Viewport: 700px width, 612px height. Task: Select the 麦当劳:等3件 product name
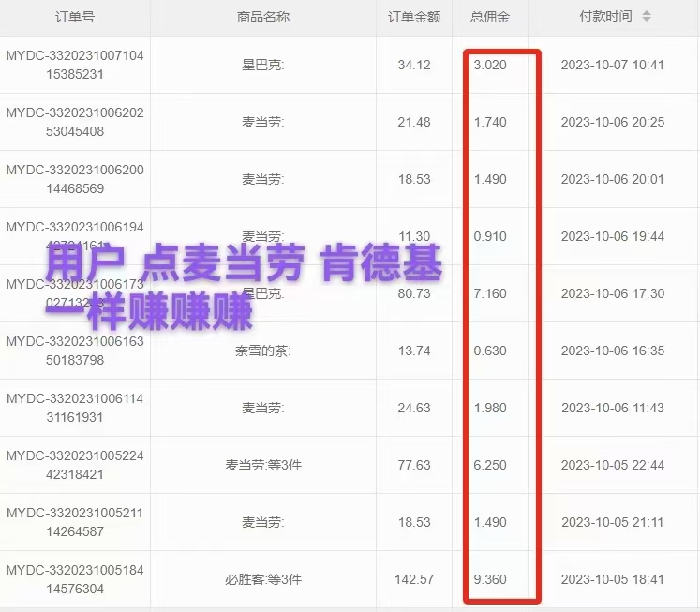(263, 465)
